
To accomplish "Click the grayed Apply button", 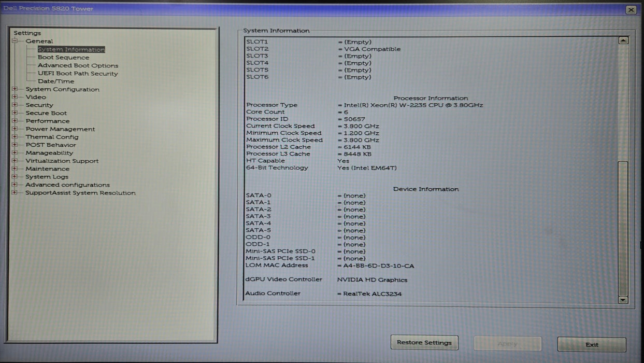I will coord(508,344).
